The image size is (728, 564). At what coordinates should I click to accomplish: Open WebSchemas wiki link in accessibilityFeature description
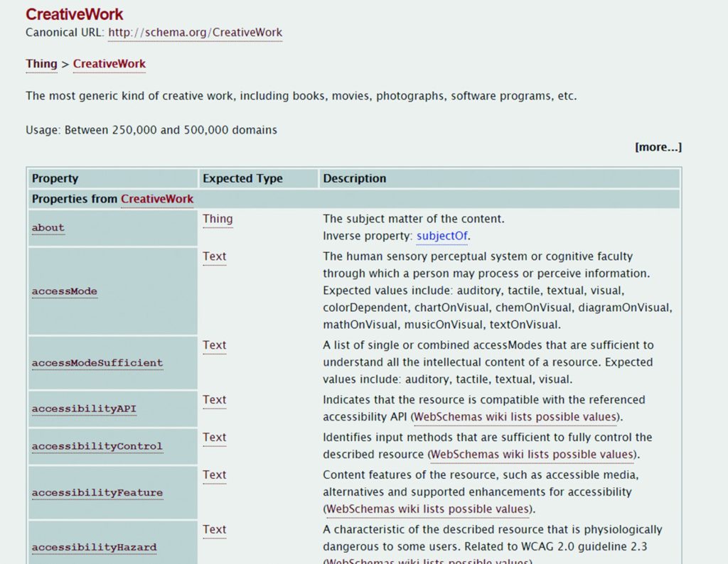click(427, 509)
